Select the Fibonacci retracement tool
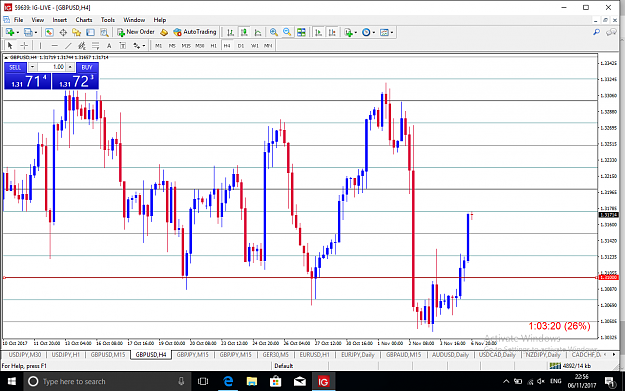This screenshot has height=391, width=625. point(95,45)
